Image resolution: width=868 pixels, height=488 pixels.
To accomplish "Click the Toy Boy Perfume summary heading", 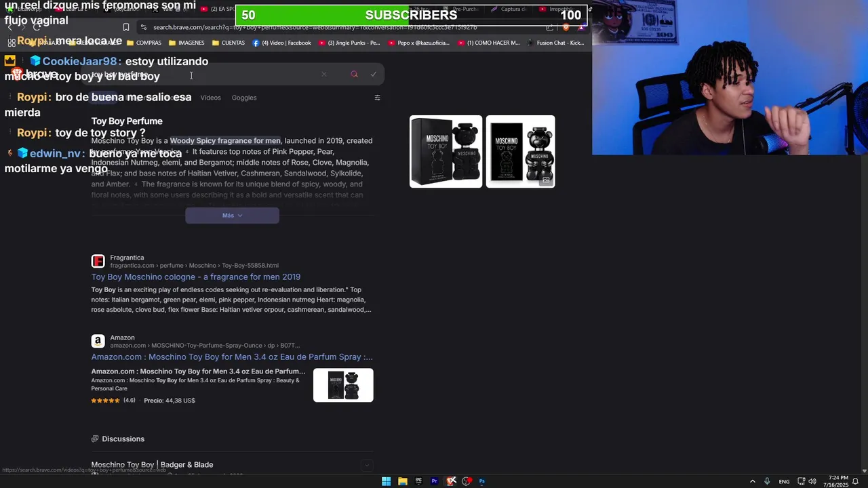I will [127, 121].
